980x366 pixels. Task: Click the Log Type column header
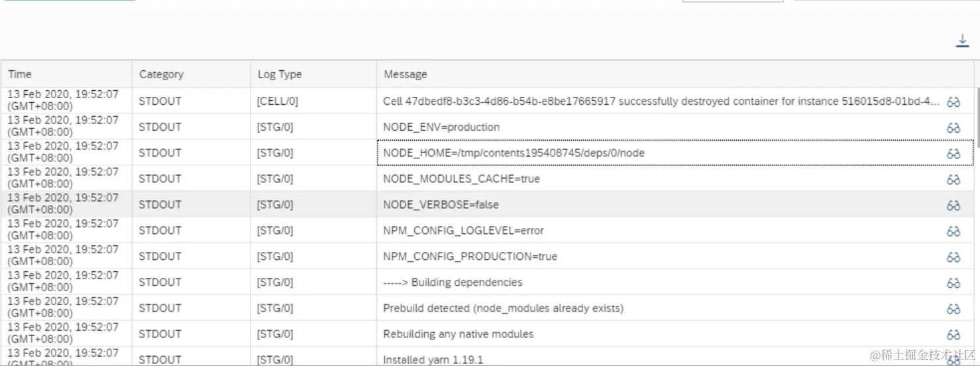[280, 74]
